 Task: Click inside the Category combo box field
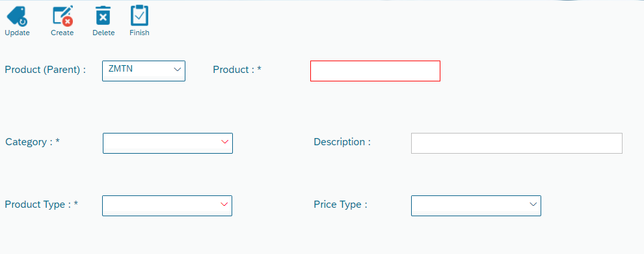pyautogui.click(x=168, y=143)
